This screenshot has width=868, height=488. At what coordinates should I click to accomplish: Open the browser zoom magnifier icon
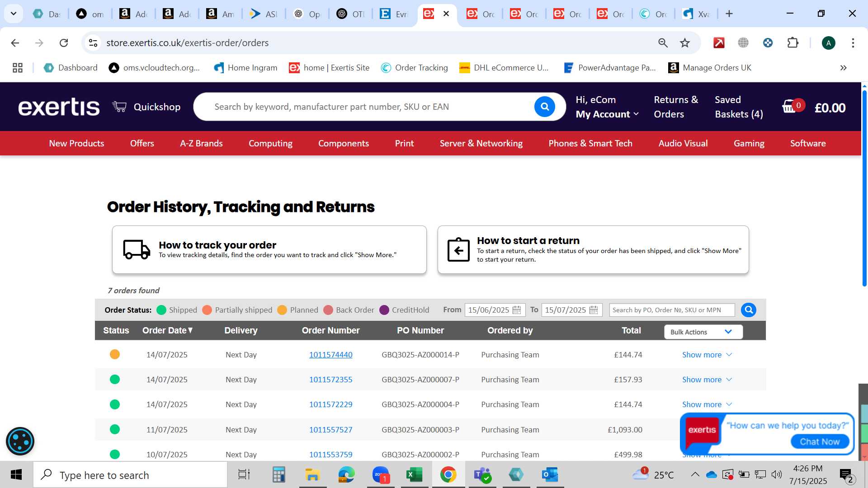(x=663, y=43)
